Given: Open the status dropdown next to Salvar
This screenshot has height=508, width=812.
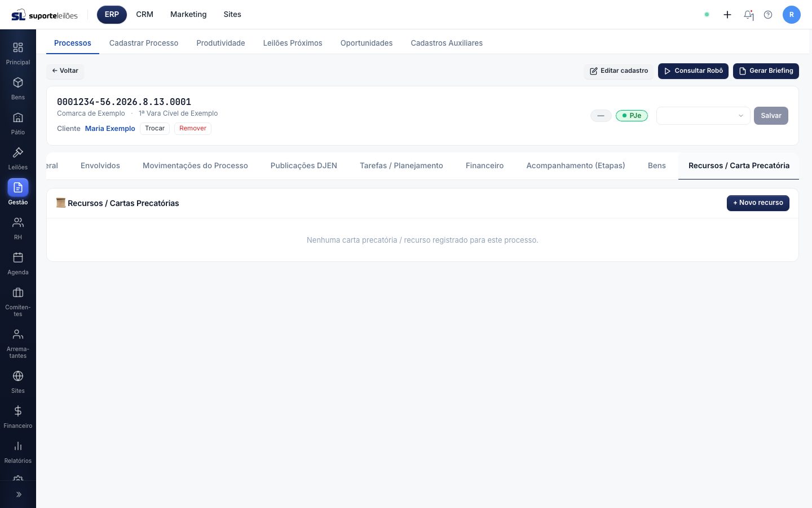Looking at the screenshot, I should click(703, 116).
